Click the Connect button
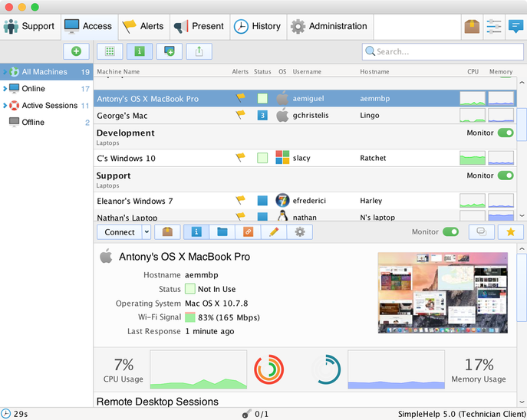The height and width of the screenshot is (420, 527). point(120,232)
